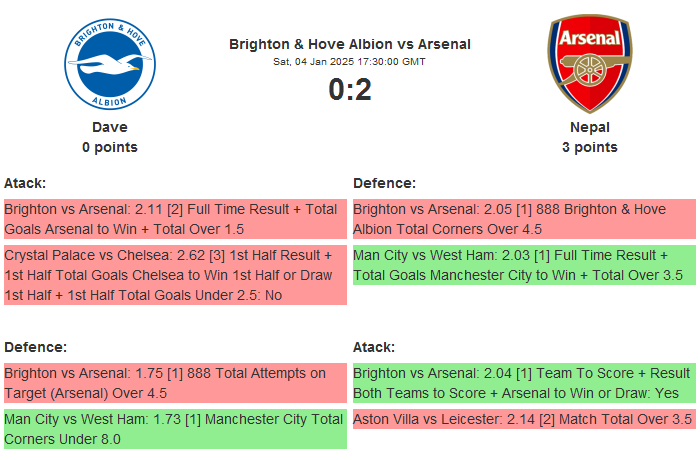Click Arsenal Attempts on Target Over 4.5 bet
The height and width of the screenshot is (460, 700).
[175, 383]
